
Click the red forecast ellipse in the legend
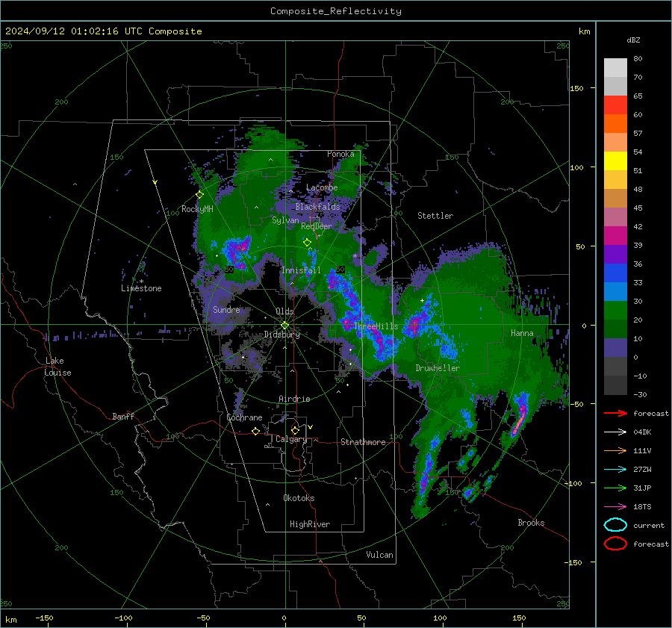[615, 544]
